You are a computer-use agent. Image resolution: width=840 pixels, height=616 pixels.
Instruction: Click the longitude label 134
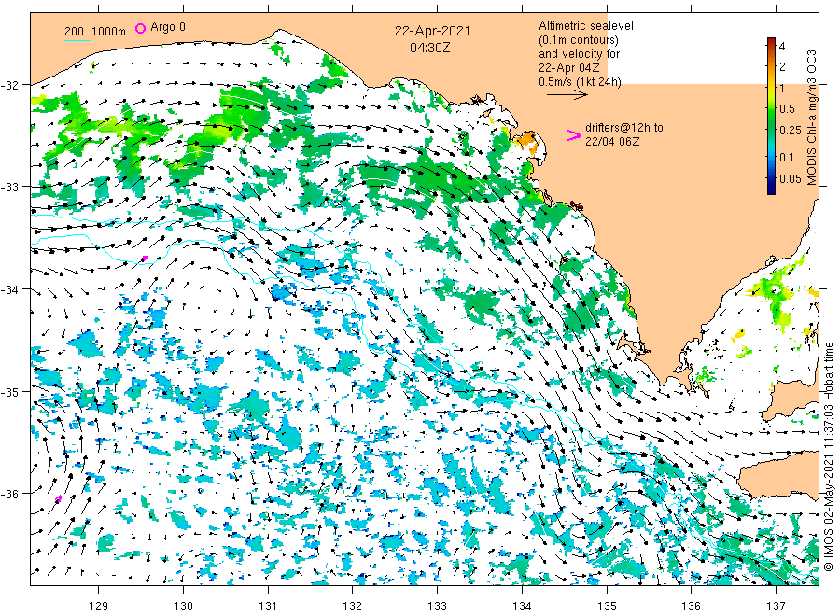pyautogui.click(x=522, y=607)
